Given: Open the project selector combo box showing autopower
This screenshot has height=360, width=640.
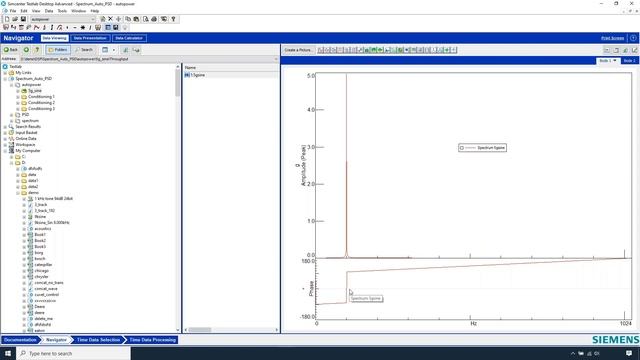Looking at the screenshot, I should (63, 19).
